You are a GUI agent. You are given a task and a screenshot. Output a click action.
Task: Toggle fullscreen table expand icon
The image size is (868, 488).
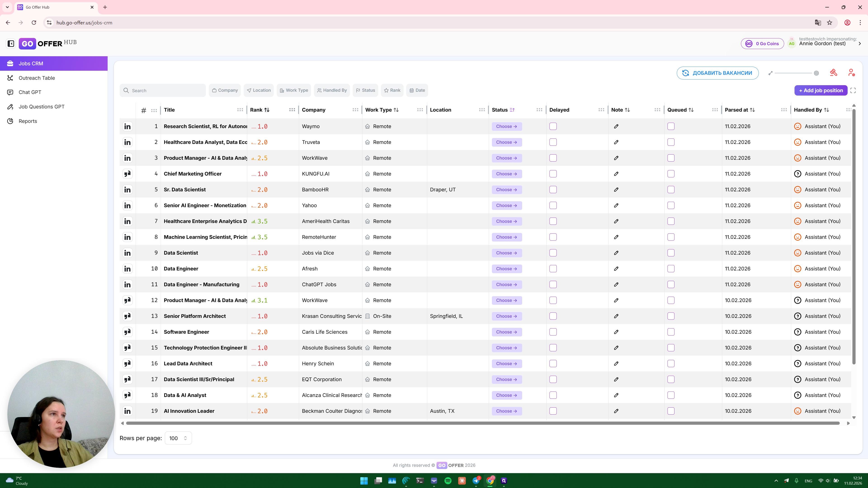(853, 90)
